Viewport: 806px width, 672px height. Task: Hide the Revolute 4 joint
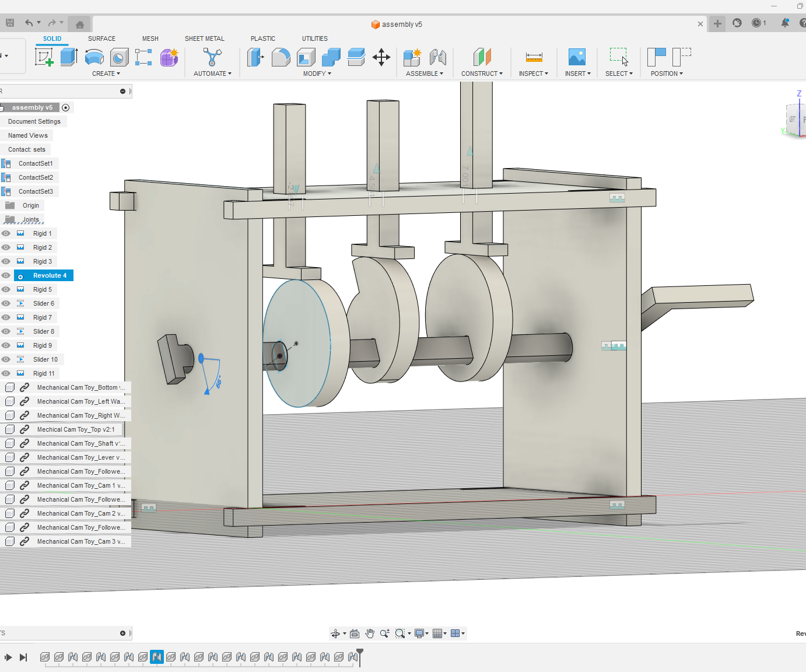point(5,275)
